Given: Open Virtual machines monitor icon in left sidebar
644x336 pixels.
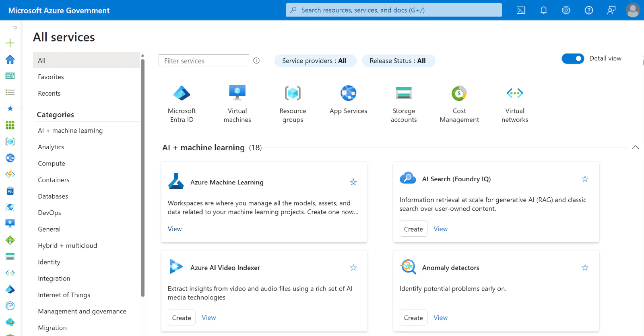Looking at the screenshot, I should pyautogui.click(x=10, y=223).
